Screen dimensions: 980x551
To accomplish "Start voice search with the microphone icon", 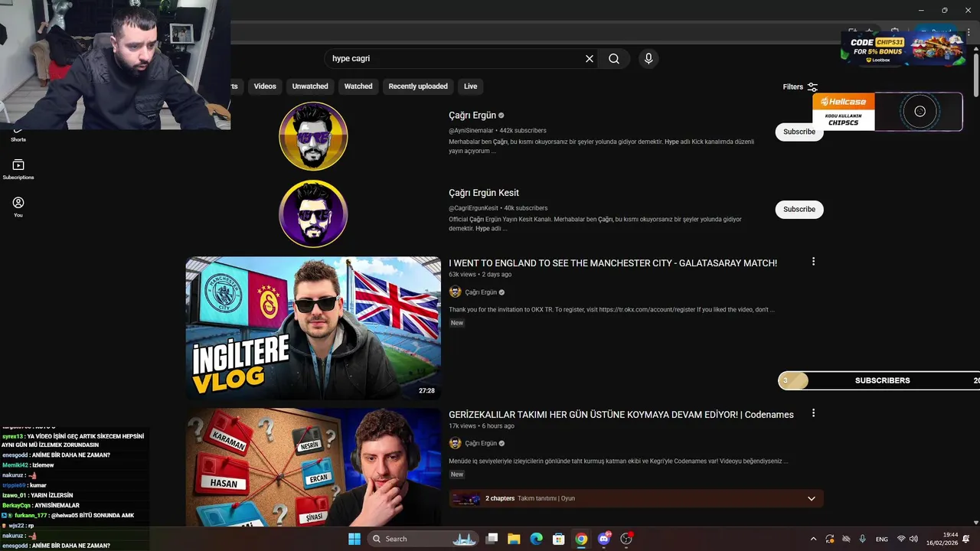I will [648, 59].
